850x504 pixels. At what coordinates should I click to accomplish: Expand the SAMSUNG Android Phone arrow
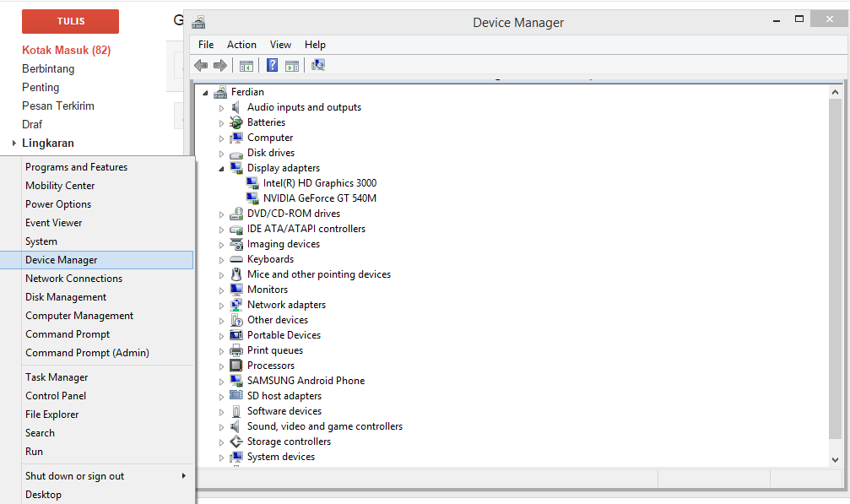pyautogui.click(x=221, y=382)
